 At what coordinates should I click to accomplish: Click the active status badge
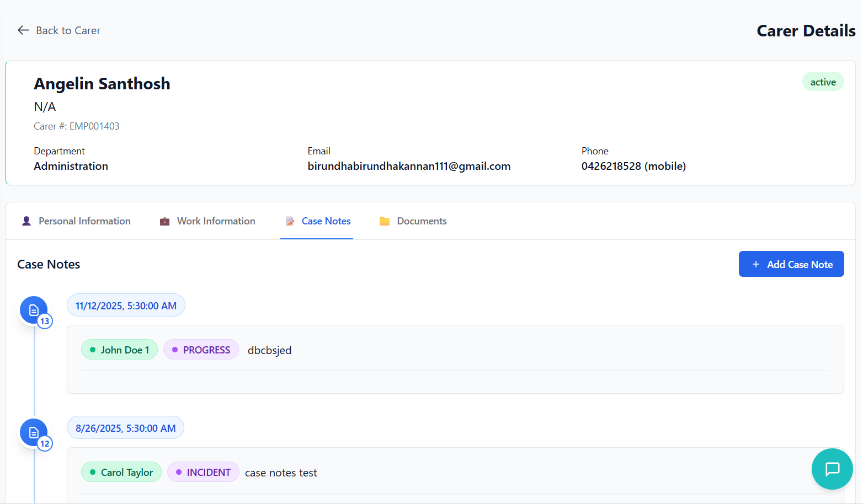[822, 82]
